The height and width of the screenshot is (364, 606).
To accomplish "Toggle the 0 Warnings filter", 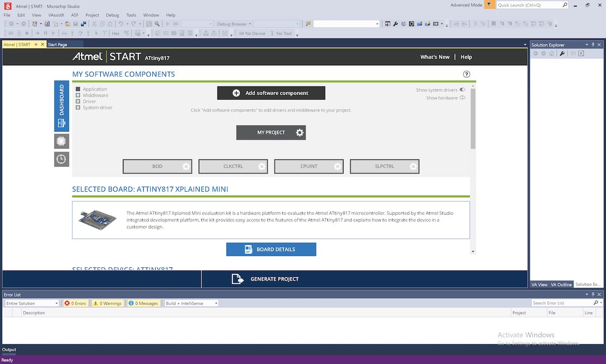I will point(107,303).
